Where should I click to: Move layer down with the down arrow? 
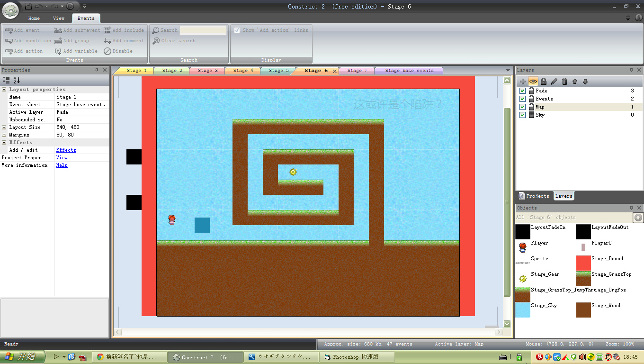coord(585,82)
